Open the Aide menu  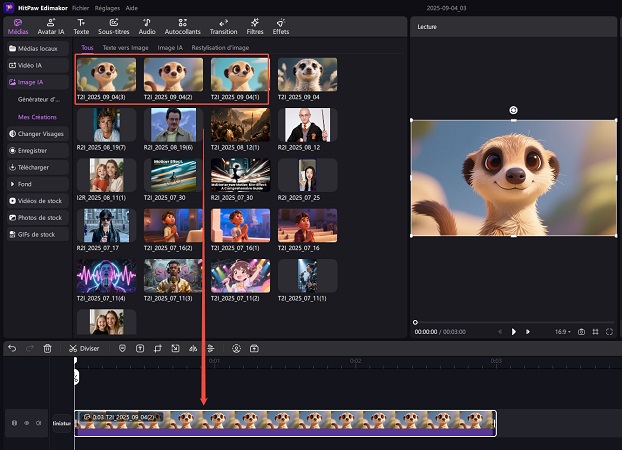click(x=132, y=8)
